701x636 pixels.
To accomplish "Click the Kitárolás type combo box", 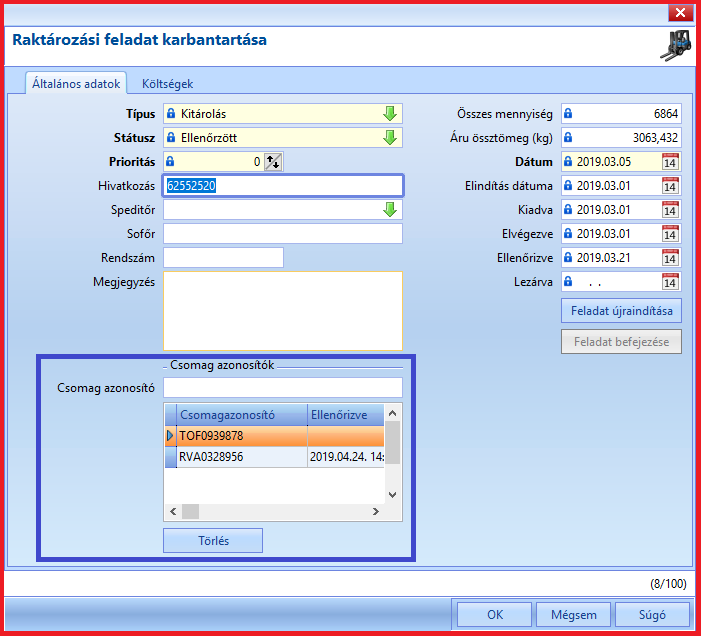I will (x=283, y=114).
